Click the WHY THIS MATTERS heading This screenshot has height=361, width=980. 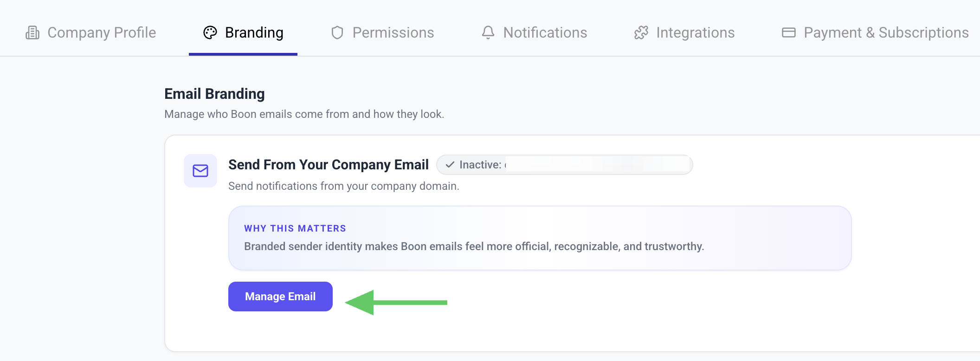[x=295, y=228]
